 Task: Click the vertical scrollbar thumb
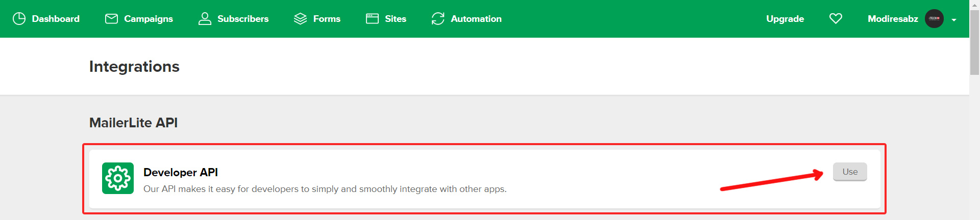[974, 43]
